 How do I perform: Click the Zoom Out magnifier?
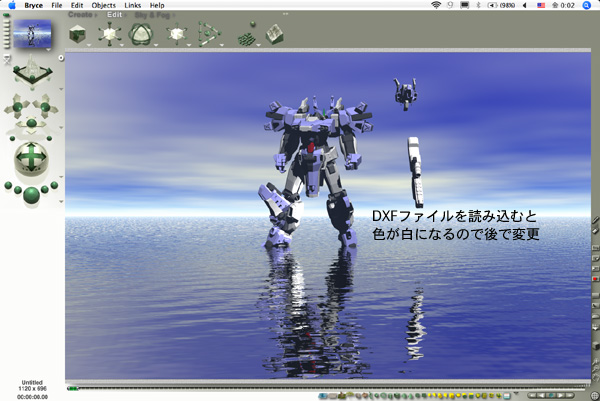tap(595, 370)
